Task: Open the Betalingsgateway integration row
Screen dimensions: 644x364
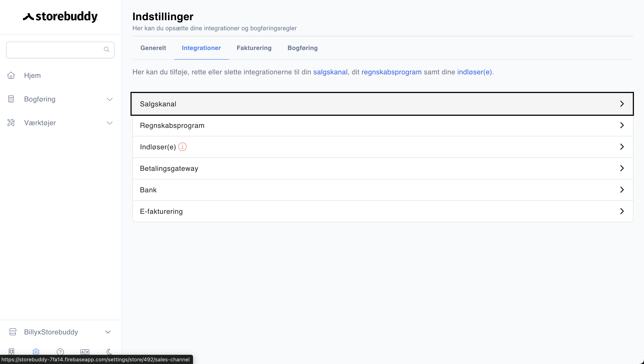Action: [x=383, y=168]
